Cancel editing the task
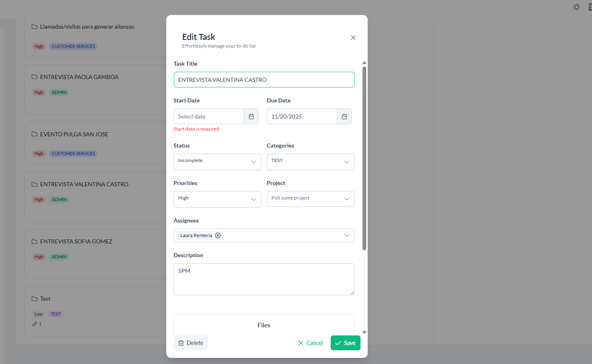This screenshot has height=364, width=592. click(311, 343)
